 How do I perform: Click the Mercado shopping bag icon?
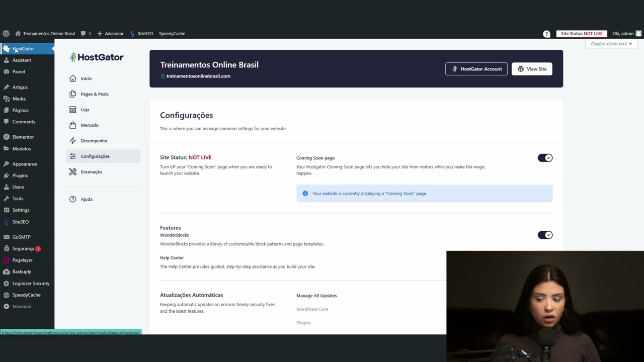(x=73, y=125)
